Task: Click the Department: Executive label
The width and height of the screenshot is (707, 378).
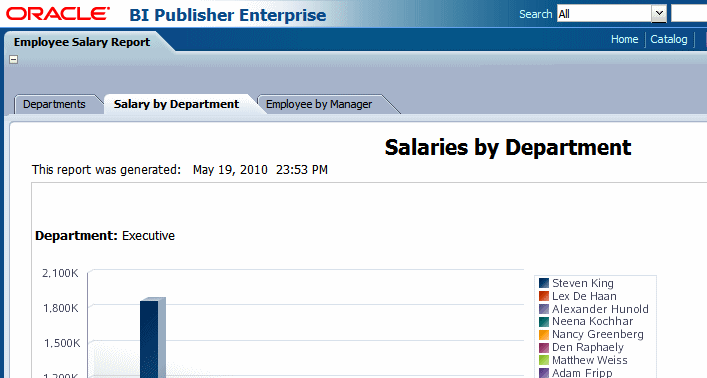Action: (x=105, y=236)
